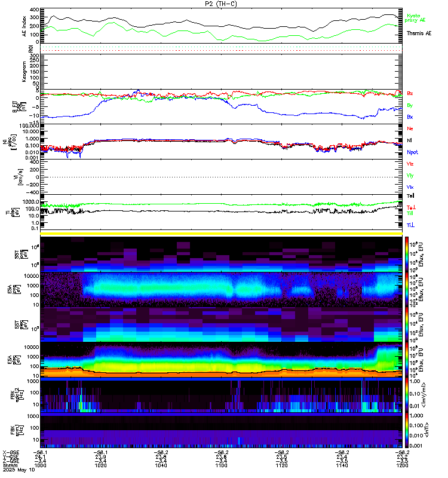Viewport: 448px width, 478px height.
Task: Select the Themis AE legend label
Action: click(x=419, y=33)
